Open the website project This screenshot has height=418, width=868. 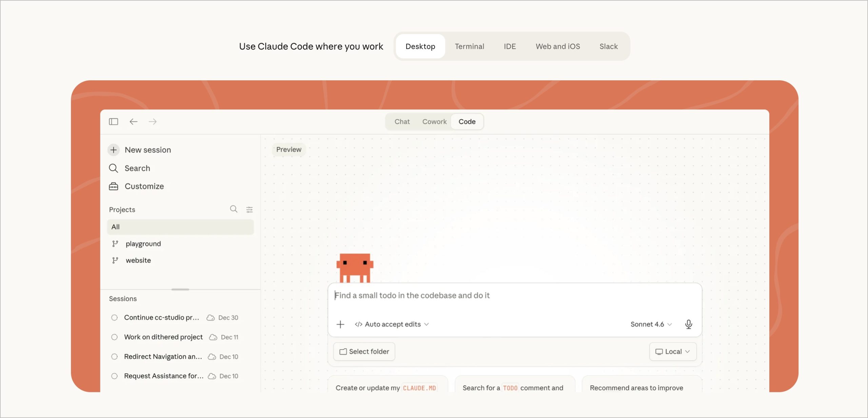click(x=138, y=260)
